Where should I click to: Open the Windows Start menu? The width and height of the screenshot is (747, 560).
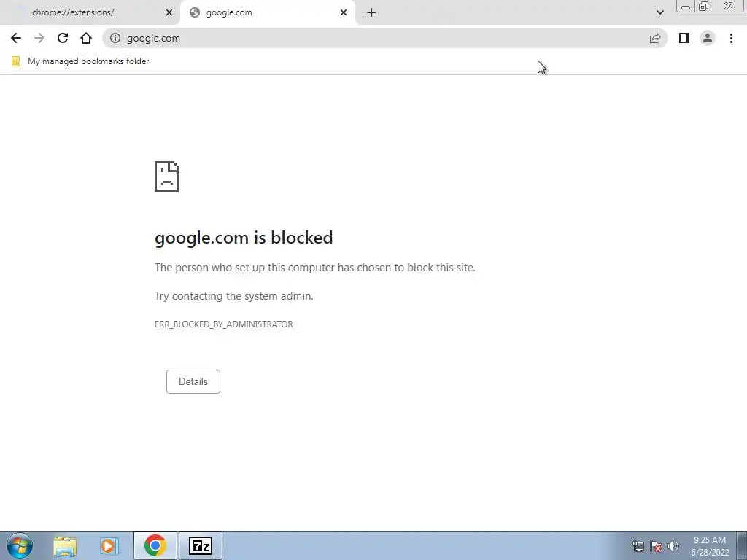(x=20, y=545)
